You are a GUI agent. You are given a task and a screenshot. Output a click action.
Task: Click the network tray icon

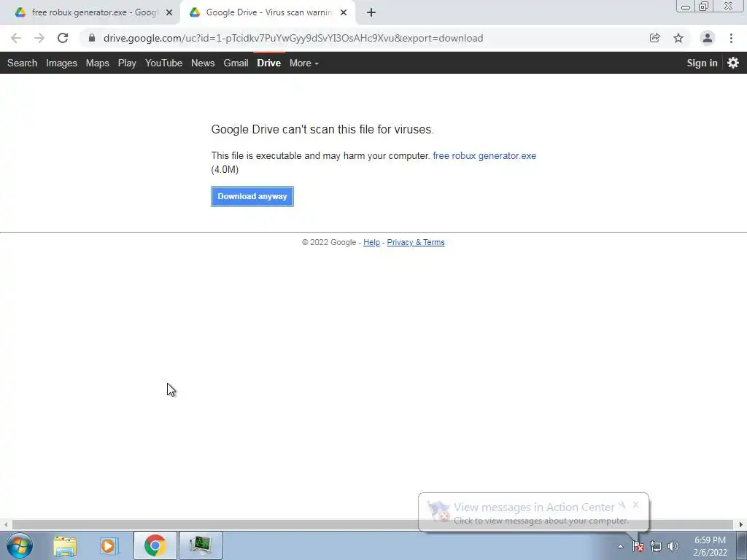coord(656,547)
